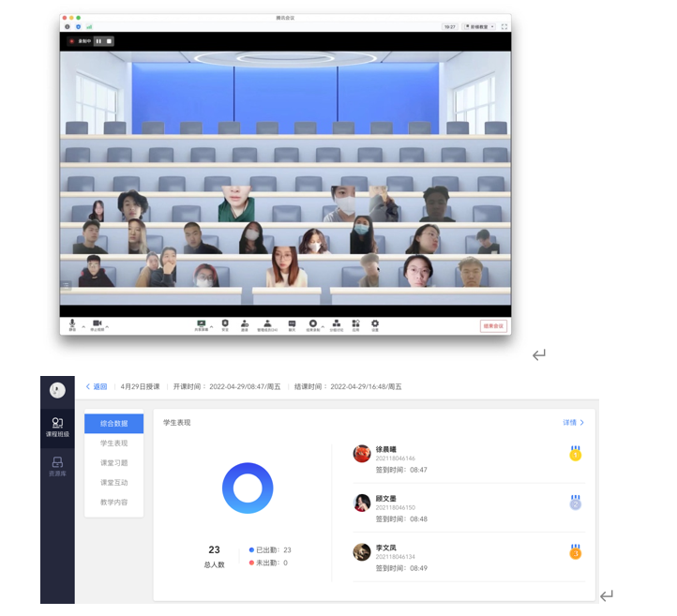Open 资源库 in the left sidebar
Image resolution: width=677 pixels, height=616 pixels.
tap(57, 466)
